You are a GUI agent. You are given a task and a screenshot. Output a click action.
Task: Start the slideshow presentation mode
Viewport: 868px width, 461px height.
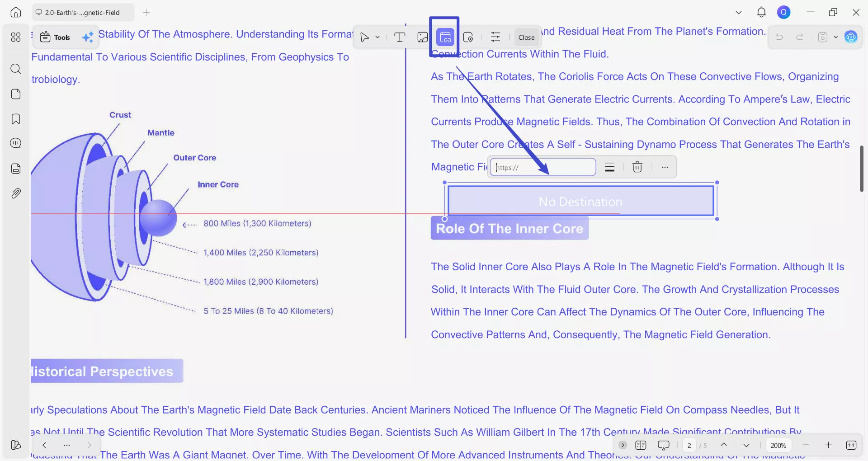tap(663, 445)
